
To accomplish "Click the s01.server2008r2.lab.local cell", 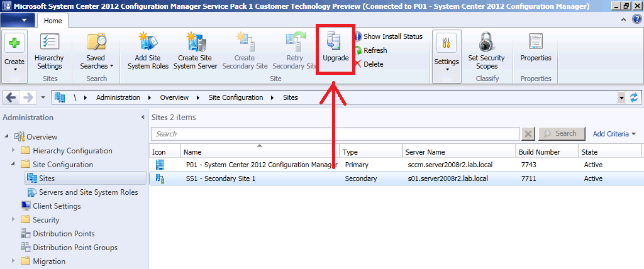I will 448,179.
